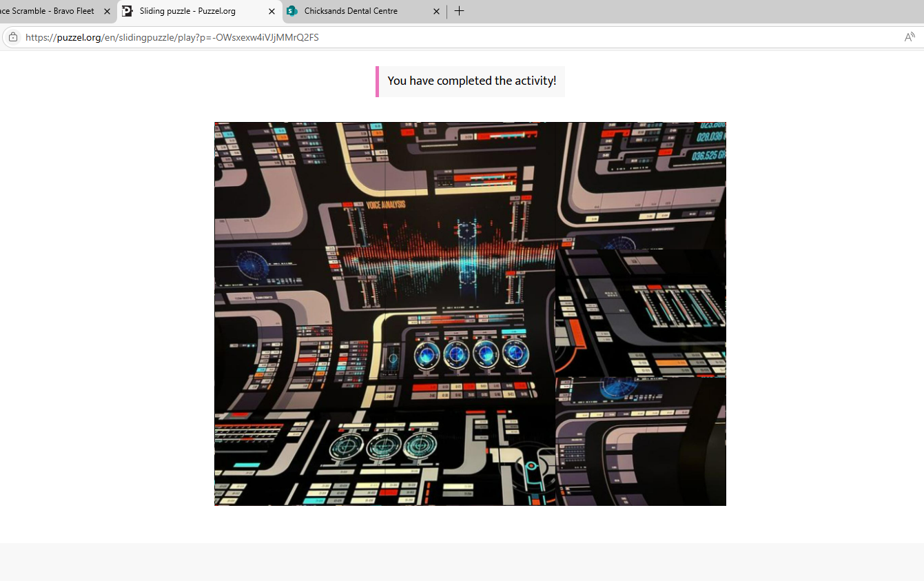
Task: Click the Puzzel.org favicon on the tab
Action: pos(127,11)
